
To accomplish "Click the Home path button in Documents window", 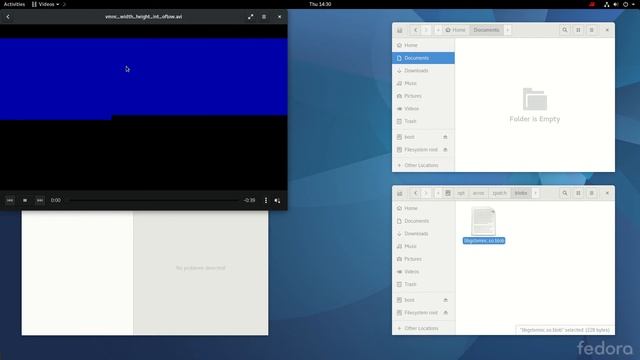I will [x=456, y=30].
